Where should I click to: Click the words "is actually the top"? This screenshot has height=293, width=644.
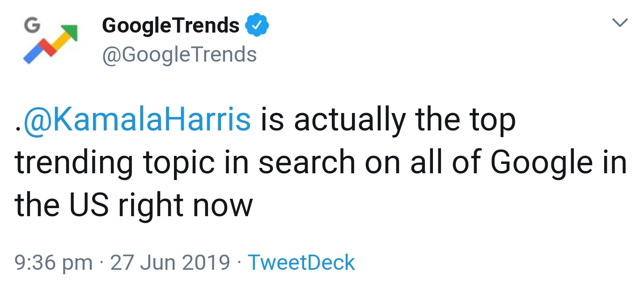pyautogui.click(x=387, y=121)
